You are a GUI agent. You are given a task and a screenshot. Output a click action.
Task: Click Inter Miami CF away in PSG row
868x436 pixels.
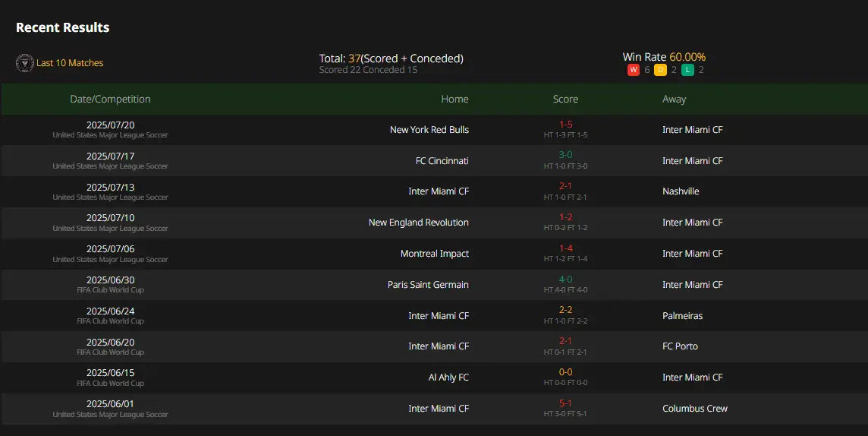coord(693,284)
